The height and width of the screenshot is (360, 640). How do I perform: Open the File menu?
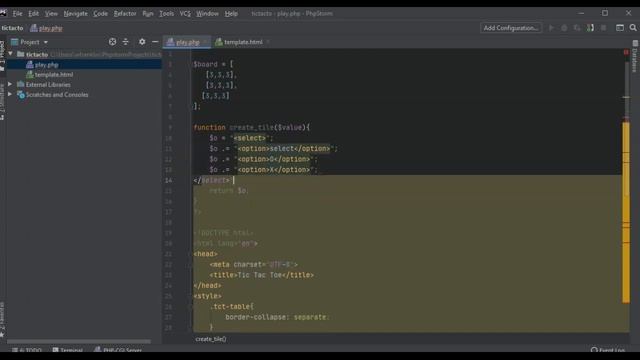[x=17, y=13]
